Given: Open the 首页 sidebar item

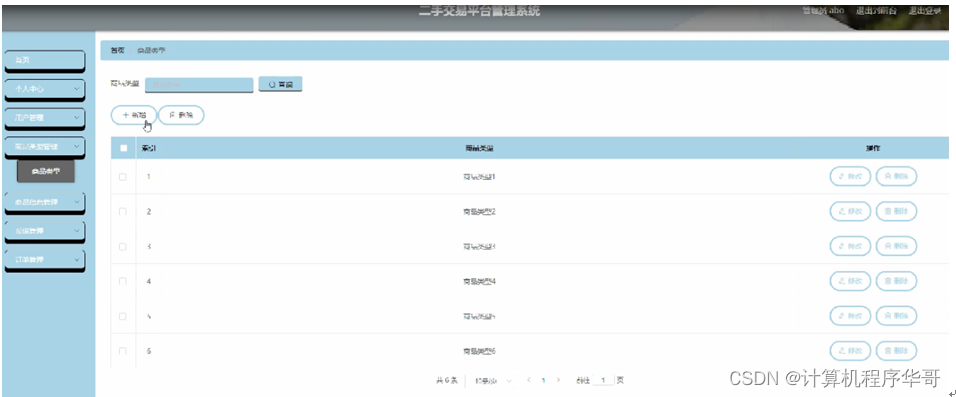Looking at the screenshot, I should (44, 60).
